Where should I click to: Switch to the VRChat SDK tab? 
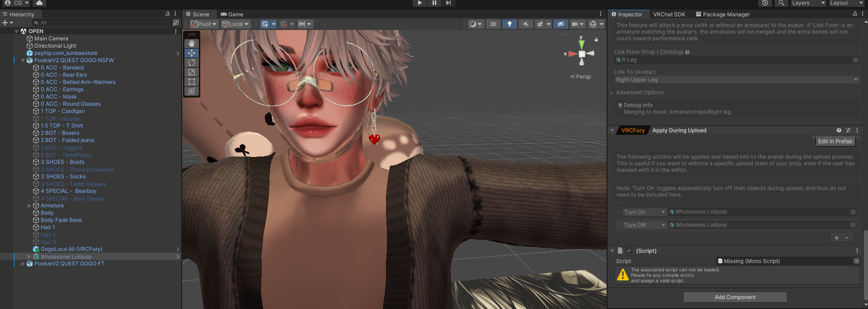point(669,15)
